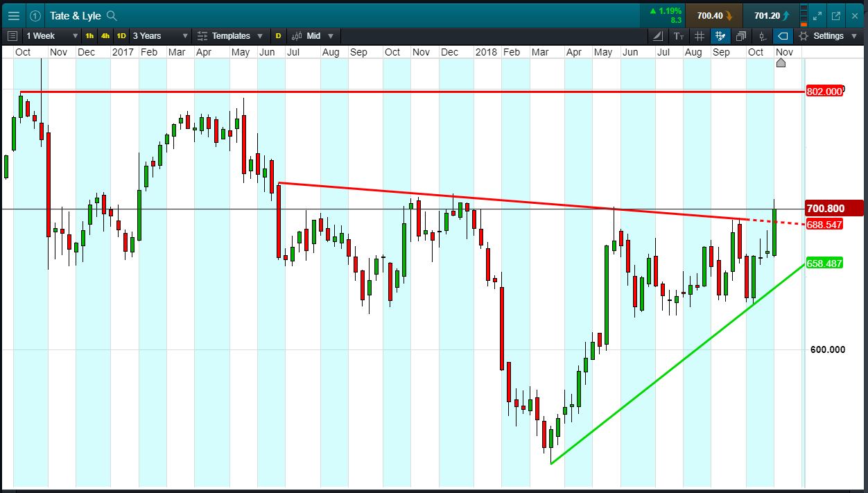Toggle the price label tag icon

783,36
